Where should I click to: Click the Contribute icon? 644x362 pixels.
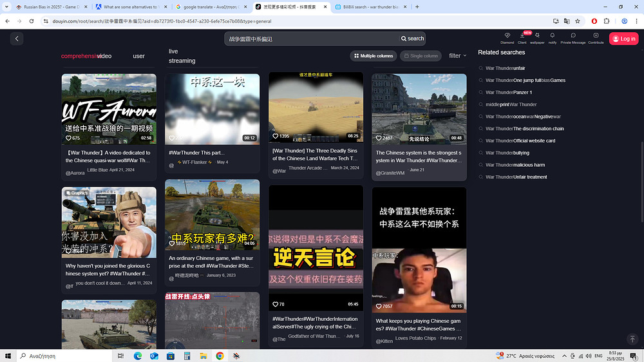[x=596, y=38]
